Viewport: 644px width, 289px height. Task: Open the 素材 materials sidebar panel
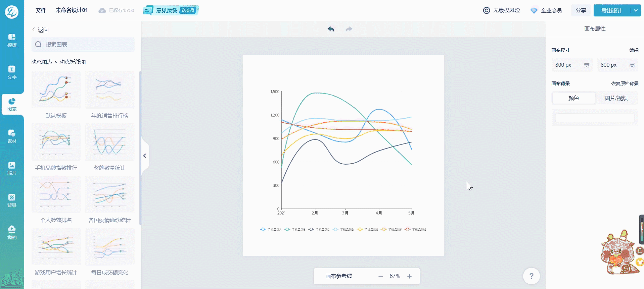[x=12, y=136]
